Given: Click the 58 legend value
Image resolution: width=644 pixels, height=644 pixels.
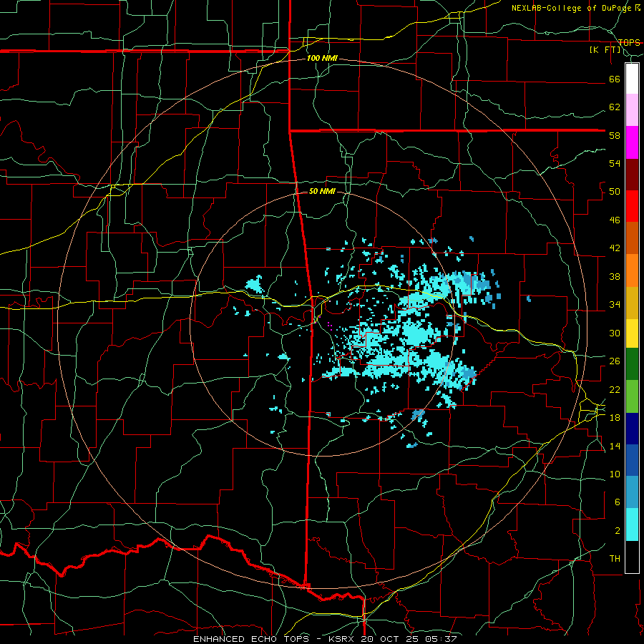Looking at the screenshot, I should (x=615, y=135).
